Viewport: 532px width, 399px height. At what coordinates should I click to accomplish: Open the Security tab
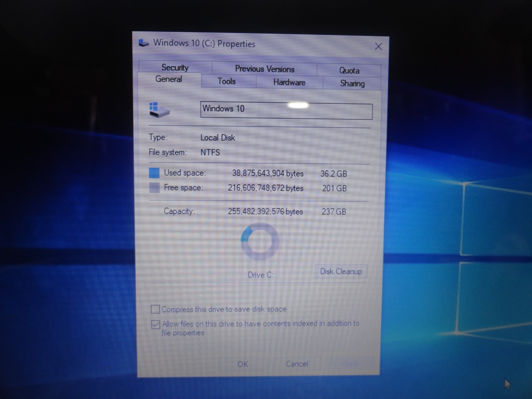tap(175, 67)
